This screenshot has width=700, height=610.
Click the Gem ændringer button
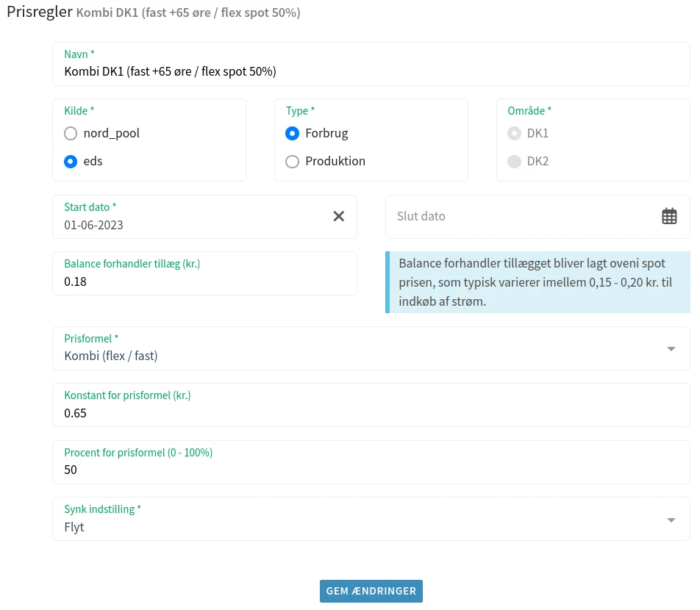point(371,591)
